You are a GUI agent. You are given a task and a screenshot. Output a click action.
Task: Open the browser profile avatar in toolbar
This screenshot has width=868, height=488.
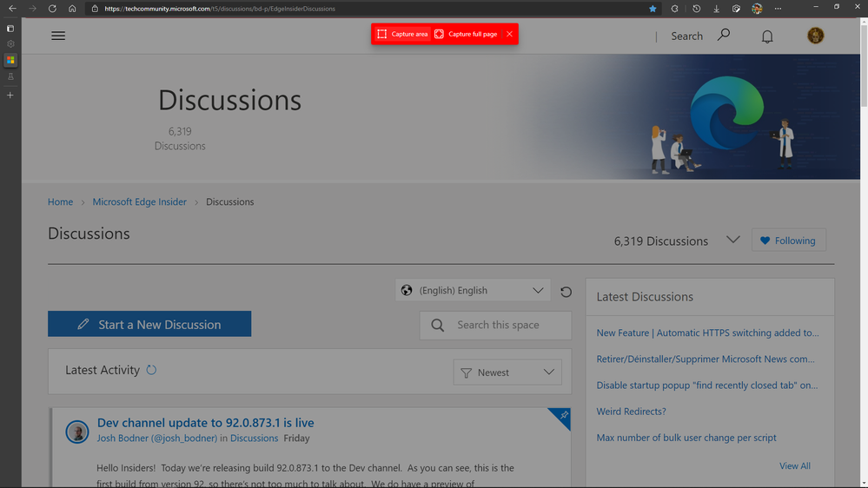pos(757,9)
